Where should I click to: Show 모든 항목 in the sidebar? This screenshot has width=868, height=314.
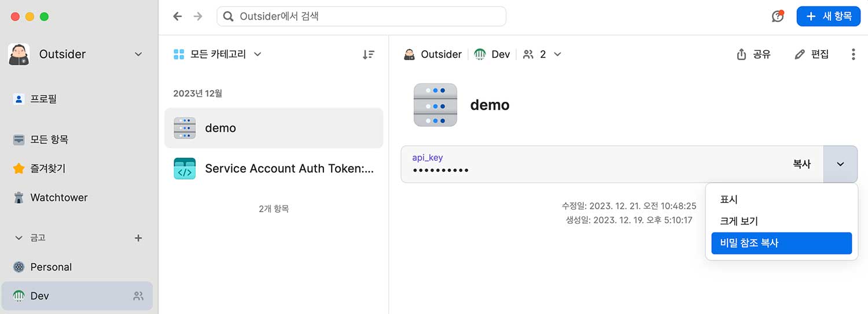tap(41, 139)
